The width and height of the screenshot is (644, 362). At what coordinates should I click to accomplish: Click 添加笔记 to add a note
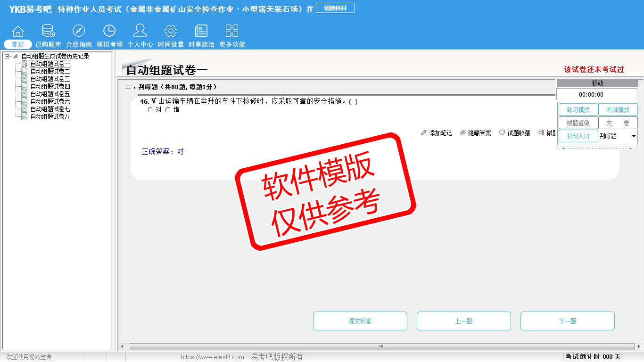436,133
